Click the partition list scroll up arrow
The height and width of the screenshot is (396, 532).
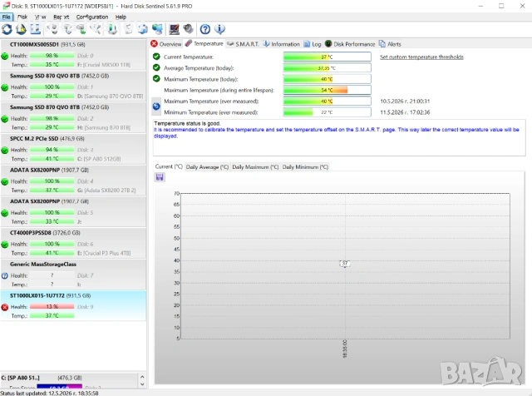(x=142, y=377)
